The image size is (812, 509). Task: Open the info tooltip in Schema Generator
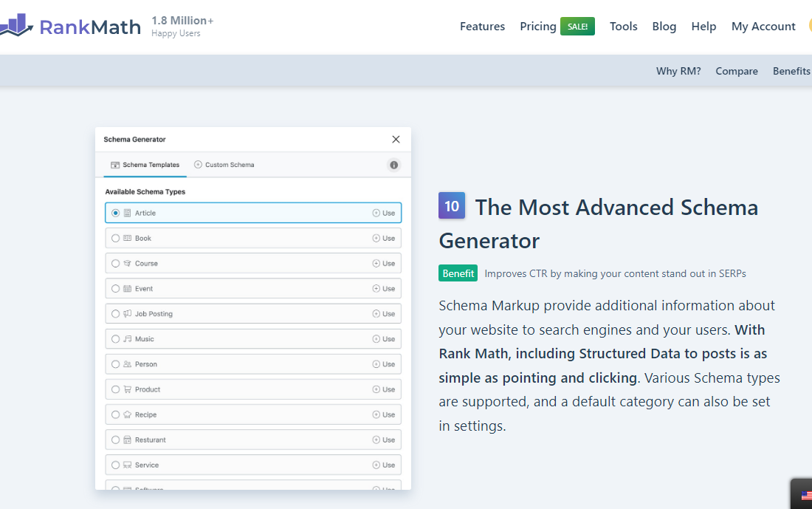coord(393,164)
